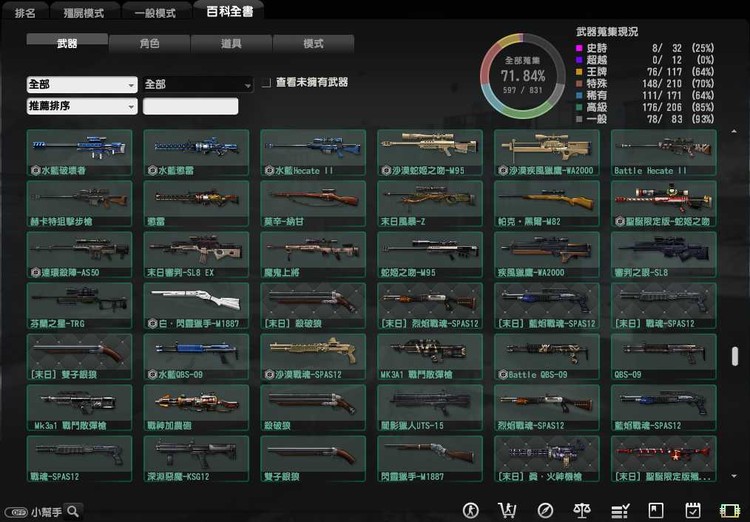
Task: Select the MK3A1 戰鬥散彈槍 card
Action: tap(430, 356)
